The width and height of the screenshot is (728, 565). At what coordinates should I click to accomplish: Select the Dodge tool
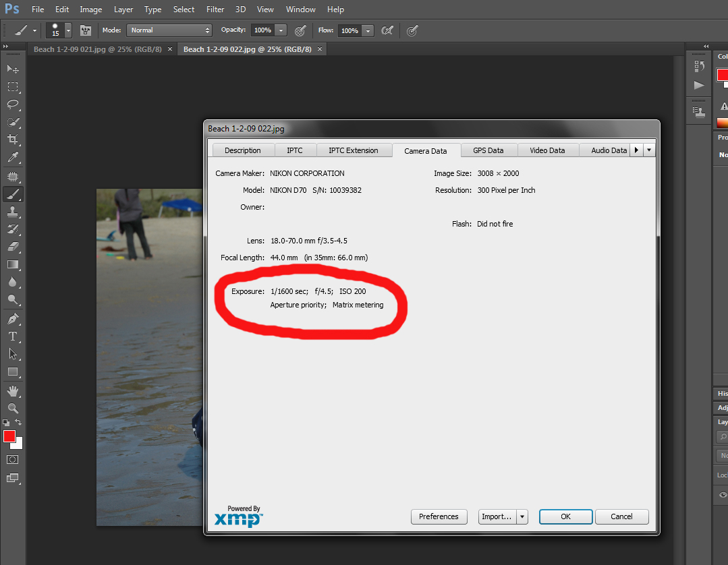point(13,299)
